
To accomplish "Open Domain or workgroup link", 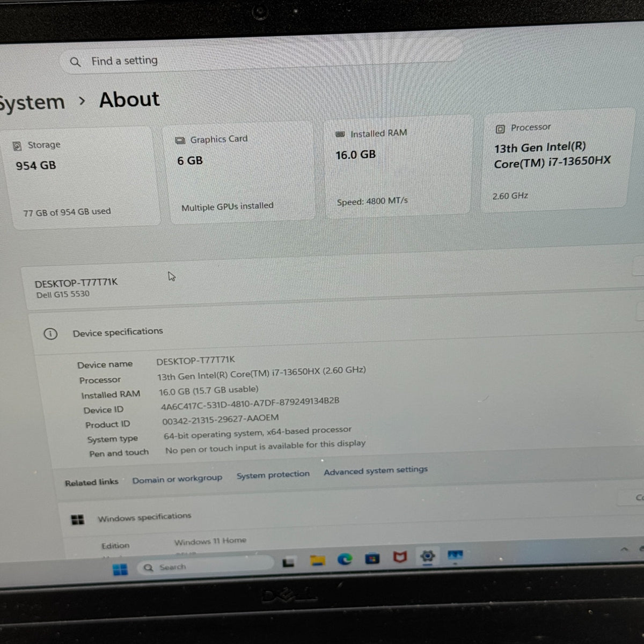I will coord(177,478).
